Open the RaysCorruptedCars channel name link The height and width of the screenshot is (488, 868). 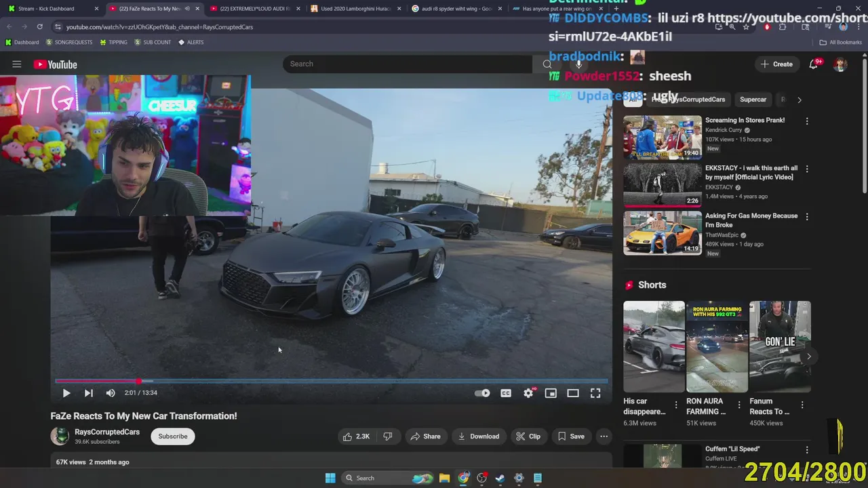[107, 432]
